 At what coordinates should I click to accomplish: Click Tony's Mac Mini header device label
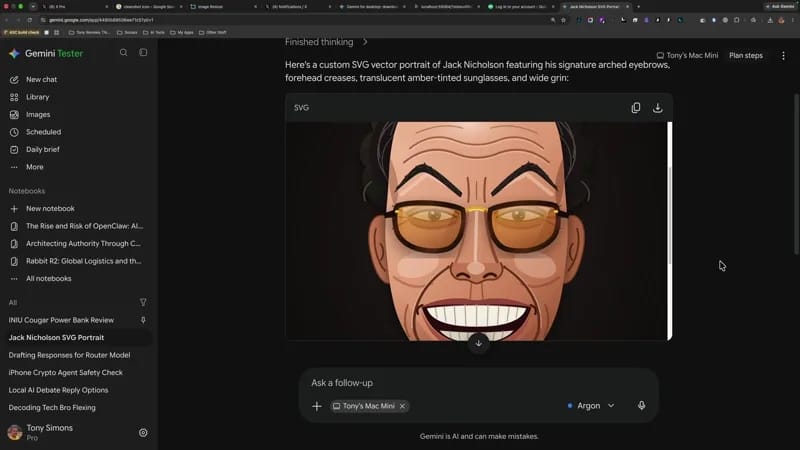[687, 56]
